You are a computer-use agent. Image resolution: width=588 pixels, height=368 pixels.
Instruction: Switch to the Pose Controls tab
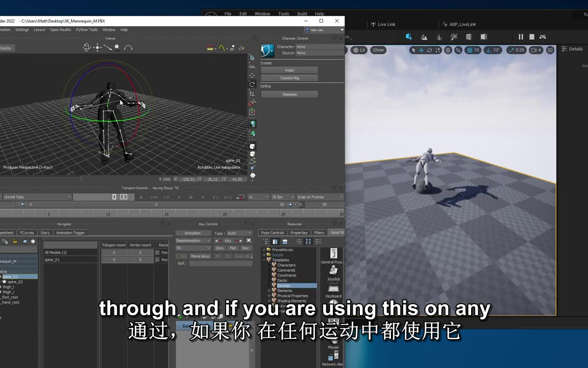(x=272, y=233)
